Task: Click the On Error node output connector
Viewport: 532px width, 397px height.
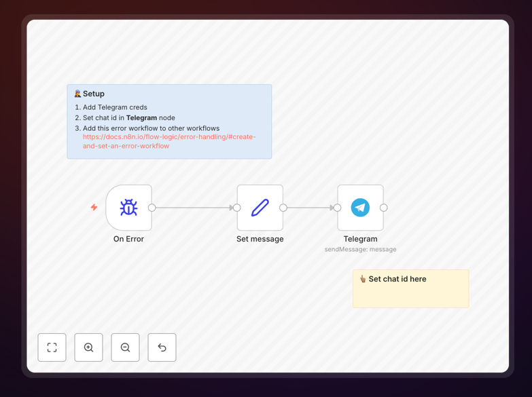Action: [x=152, y=208]
